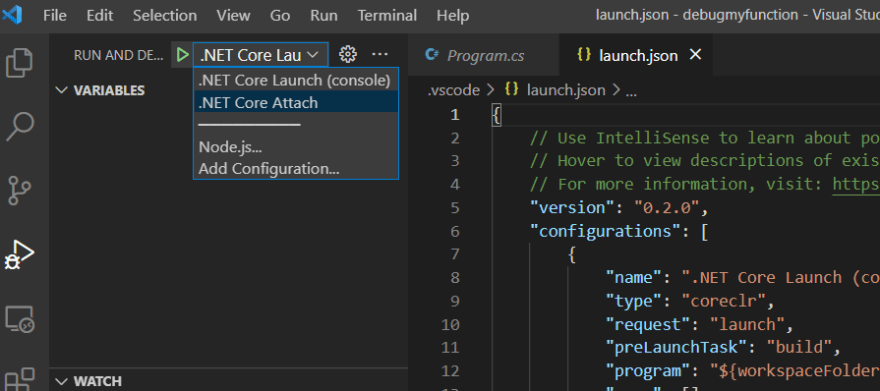Click the RUN AND DE... panel title
The width and height of the screenshot is (880, 391).
point(118,55)
